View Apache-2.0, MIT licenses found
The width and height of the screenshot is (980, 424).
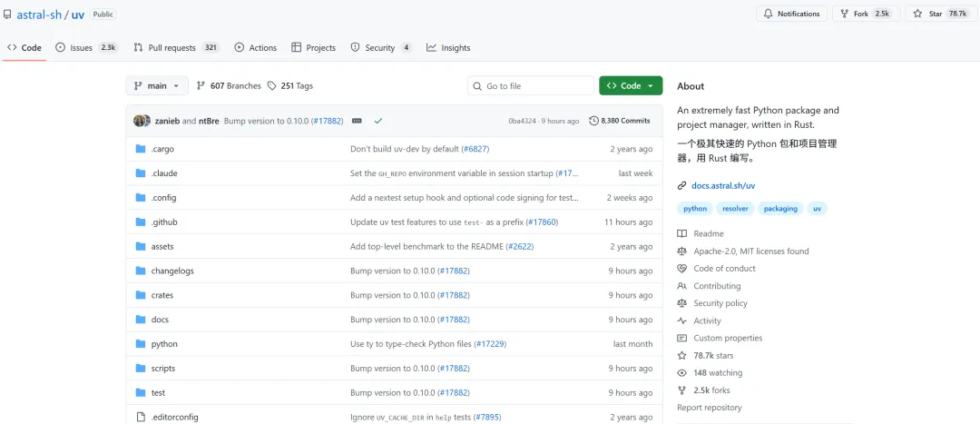[x=743, y=251]
